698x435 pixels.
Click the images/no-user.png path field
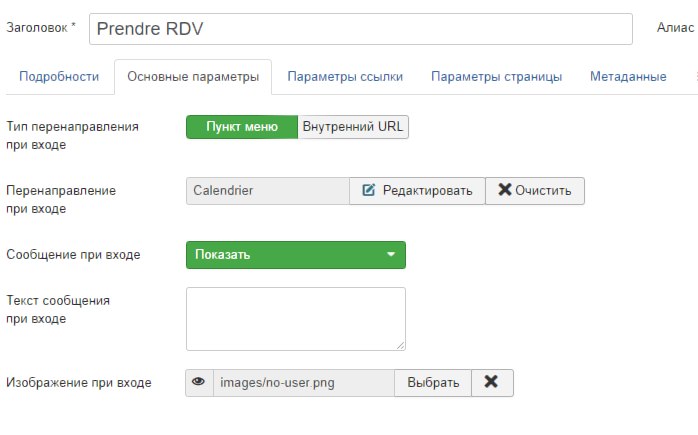tap(303, 382)
